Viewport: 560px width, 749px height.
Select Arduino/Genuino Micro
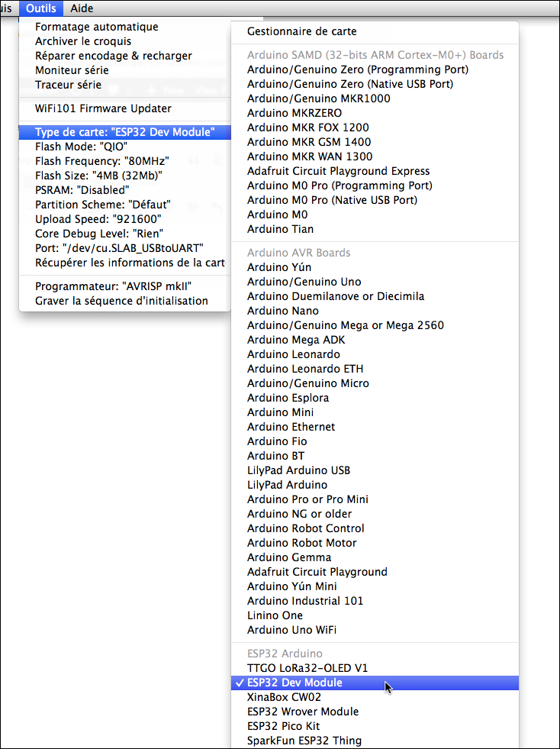[x=375, y=383]
